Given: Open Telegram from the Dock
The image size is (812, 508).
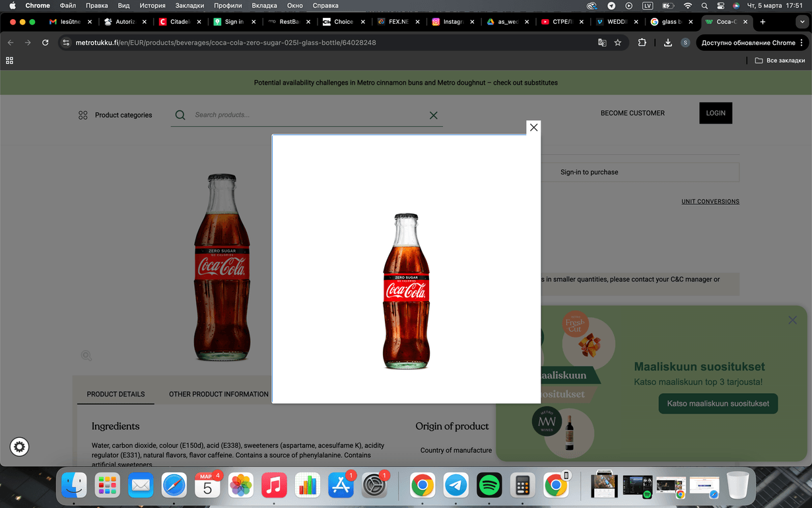Looking at the screenshot, I should (456, 486).
